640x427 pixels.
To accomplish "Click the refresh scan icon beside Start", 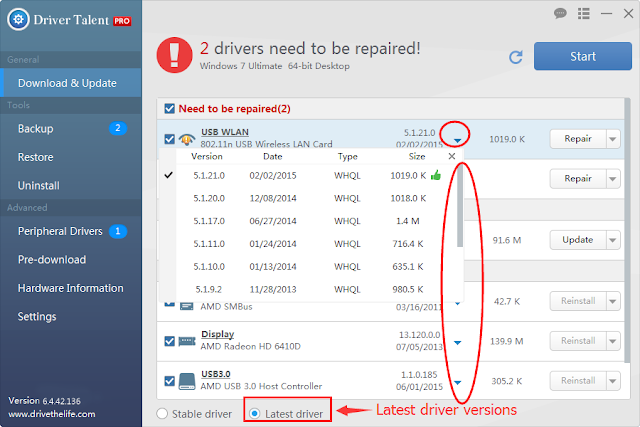I will point(516,57).
